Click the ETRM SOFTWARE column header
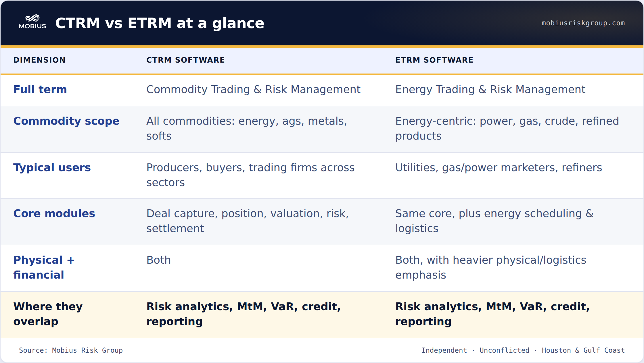 [434, 60]
